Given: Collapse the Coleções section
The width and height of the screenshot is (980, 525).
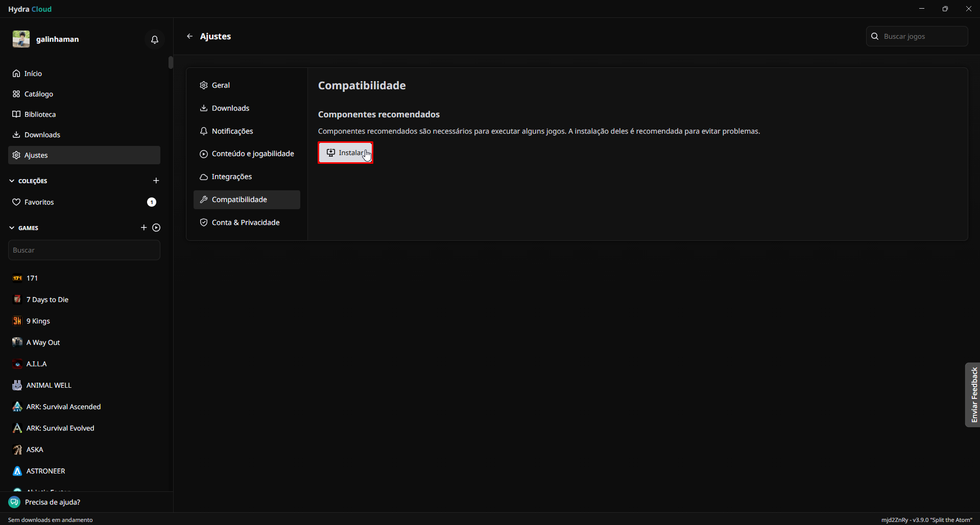Looking at the screenshot, I should coord(12,181).
